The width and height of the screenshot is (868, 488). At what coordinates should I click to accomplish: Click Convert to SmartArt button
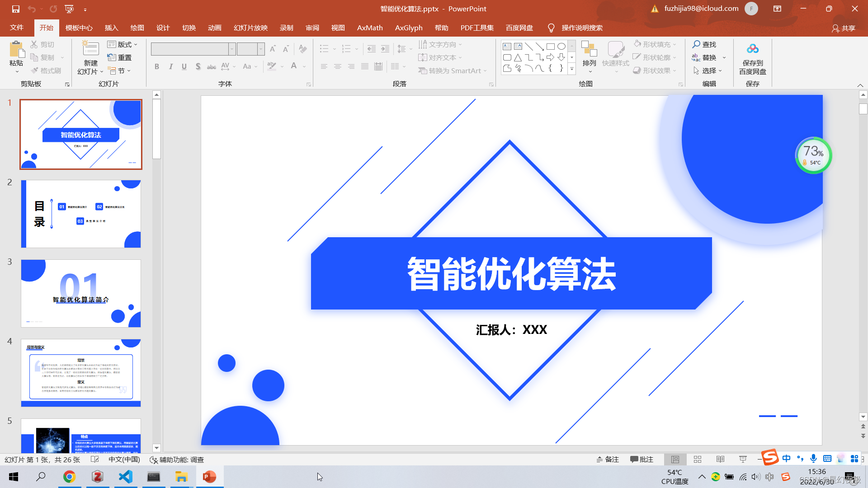[x=453, y=70]
